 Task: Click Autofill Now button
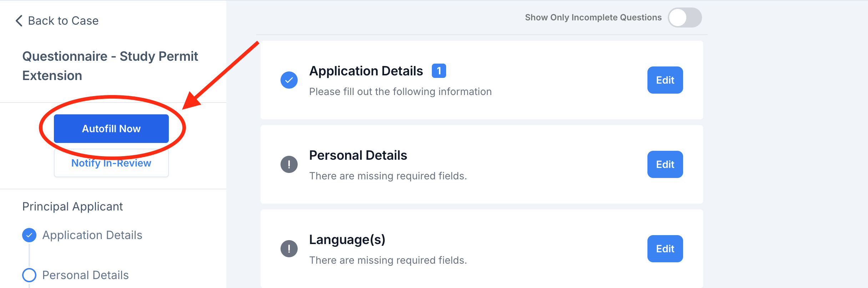(x=111, y=129)
